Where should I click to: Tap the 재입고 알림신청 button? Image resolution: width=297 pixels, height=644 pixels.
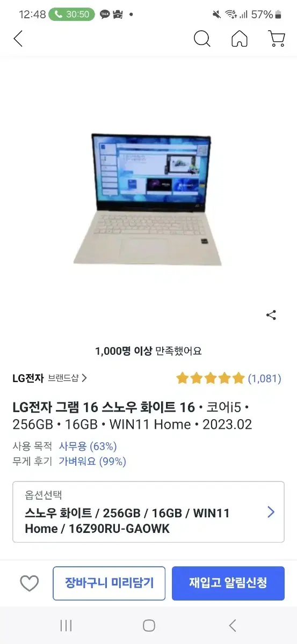click(x=228, y=583)
